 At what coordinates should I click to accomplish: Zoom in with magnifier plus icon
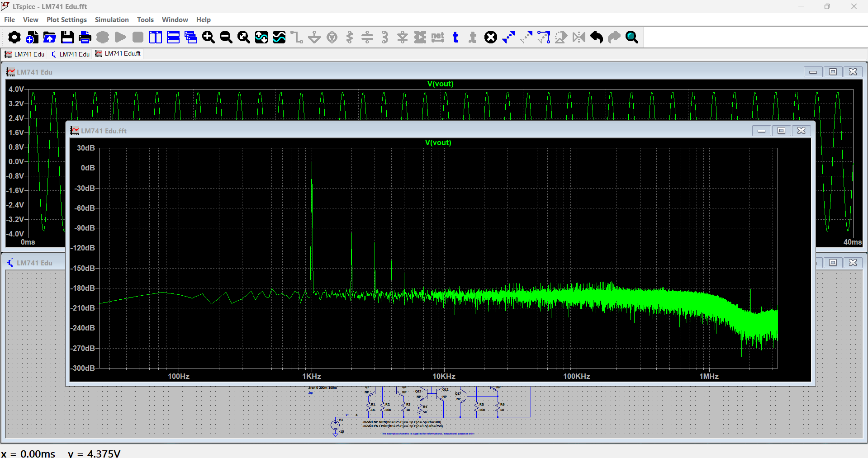(209, 37)
